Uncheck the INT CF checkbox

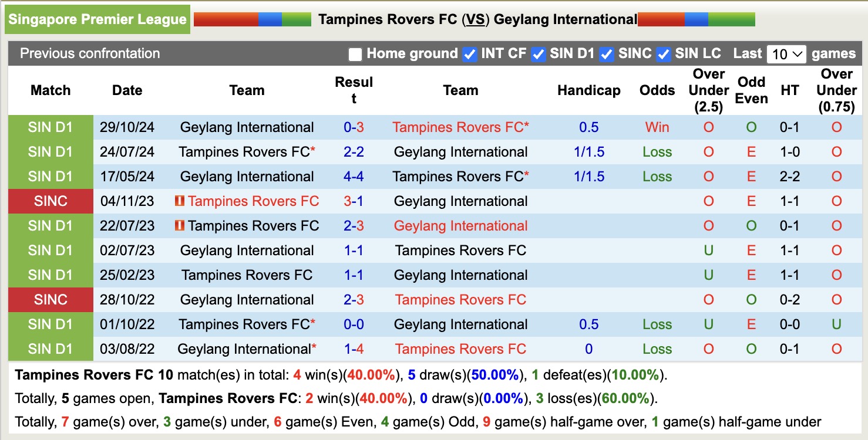[x=469, y=53]
